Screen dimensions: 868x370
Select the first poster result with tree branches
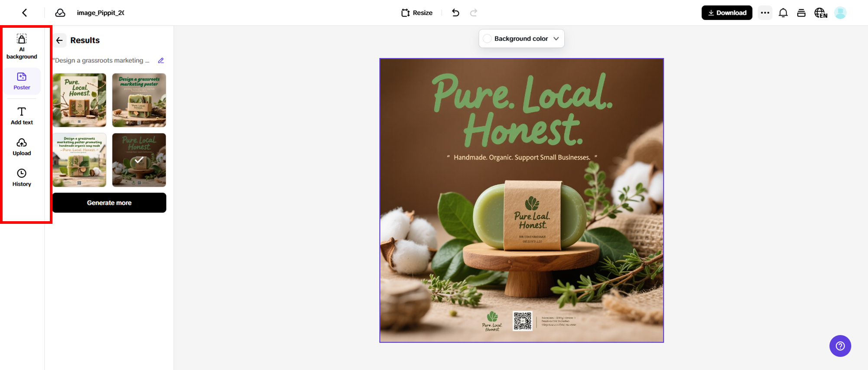click(79, 100)
